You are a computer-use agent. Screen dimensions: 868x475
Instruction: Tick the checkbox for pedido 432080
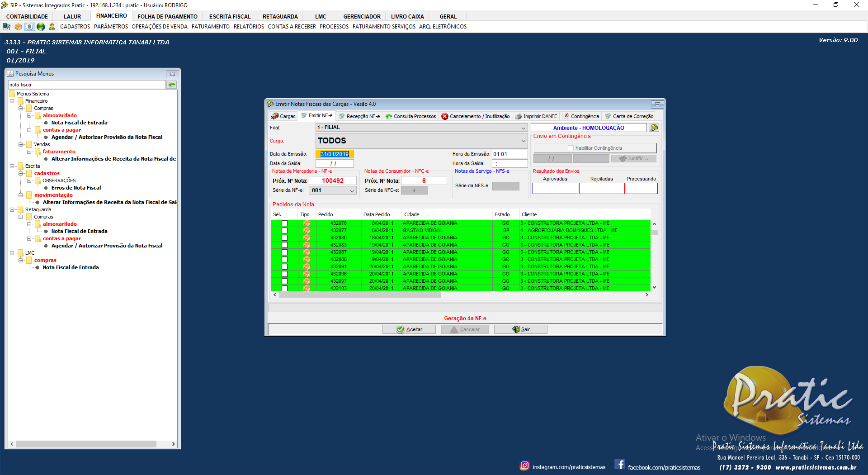click(284, 238)
